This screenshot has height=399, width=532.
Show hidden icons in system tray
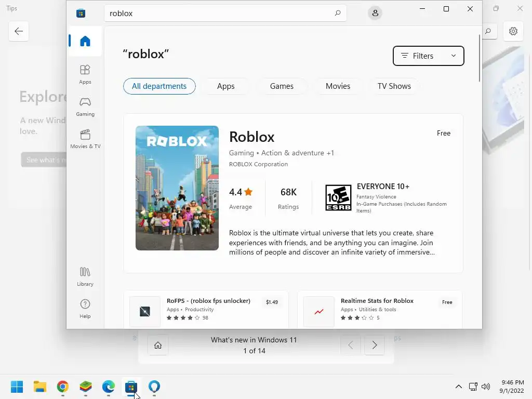(x=458, y=387)
